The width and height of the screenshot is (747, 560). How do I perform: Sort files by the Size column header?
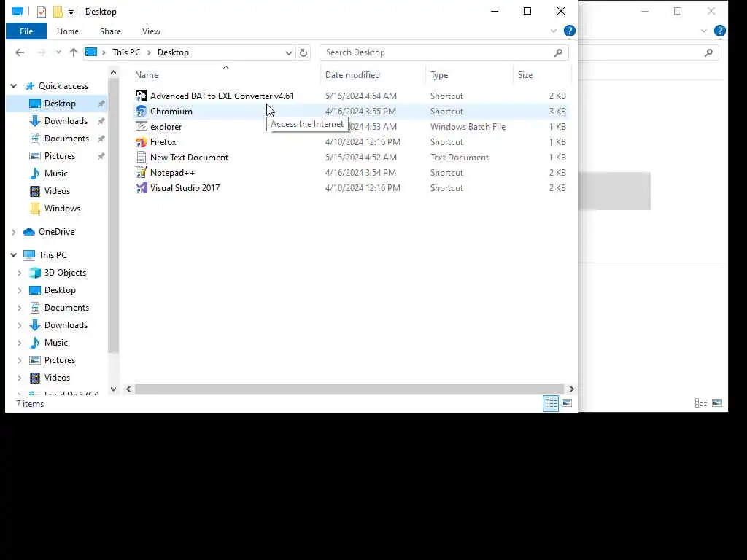tap(542, 75)
